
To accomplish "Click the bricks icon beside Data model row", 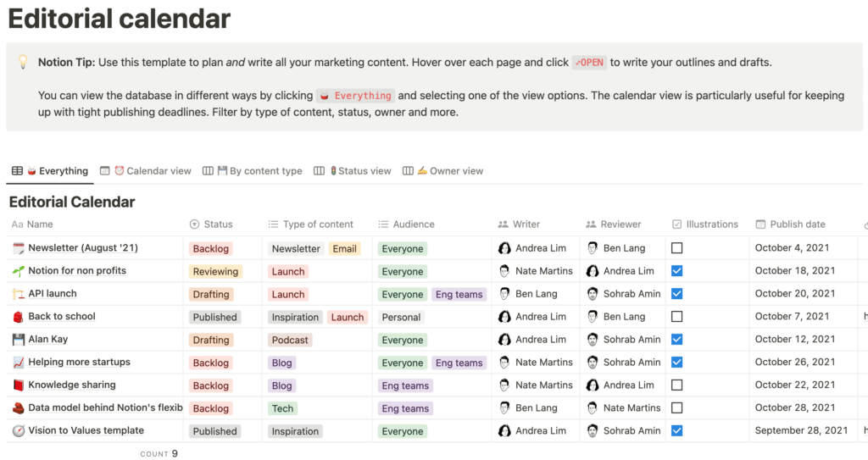I will click(x=19, y=408).
